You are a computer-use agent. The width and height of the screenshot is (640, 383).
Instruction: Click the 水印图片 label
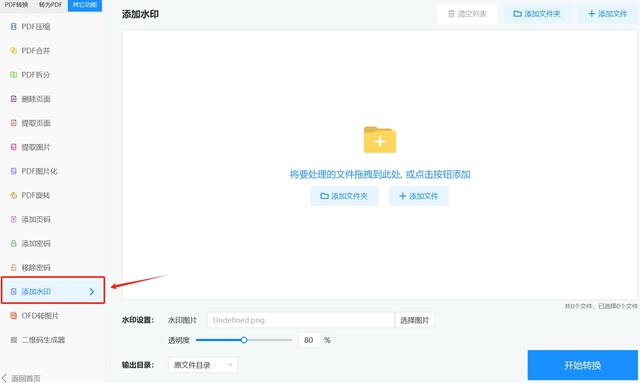coord(182,320)
